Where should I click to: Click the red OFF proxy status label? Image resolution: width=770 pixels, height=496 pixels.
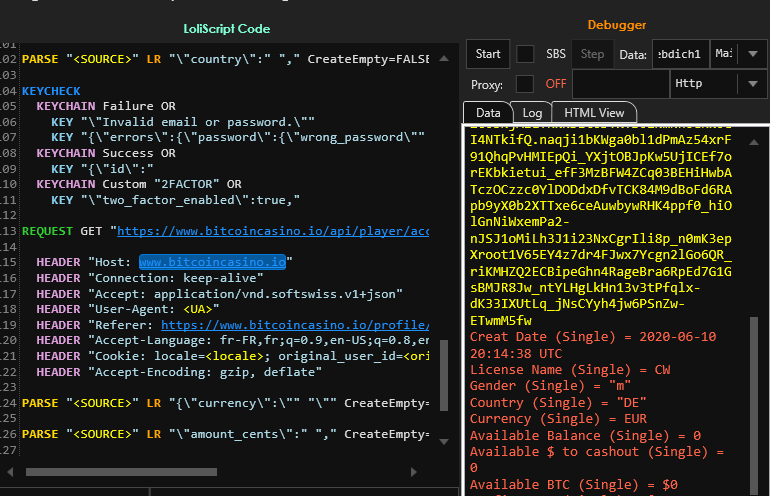point(555,84)
